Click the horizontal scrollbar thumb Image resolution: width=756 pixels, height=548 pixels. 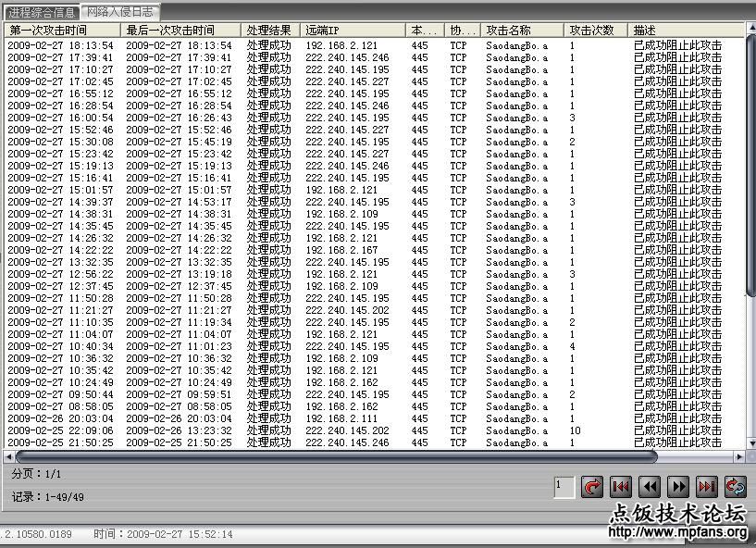click(x=336, y=455)
